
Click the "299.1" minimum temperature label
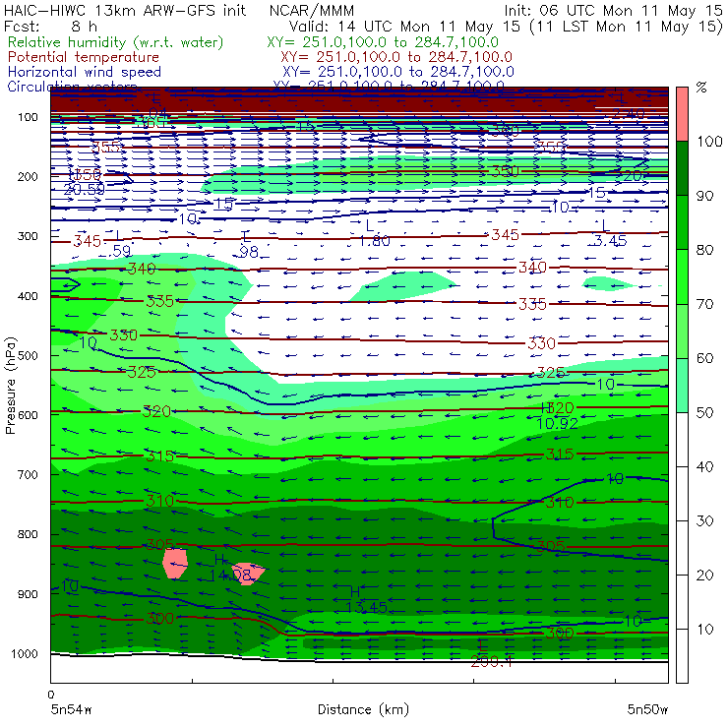click(491, 662)
